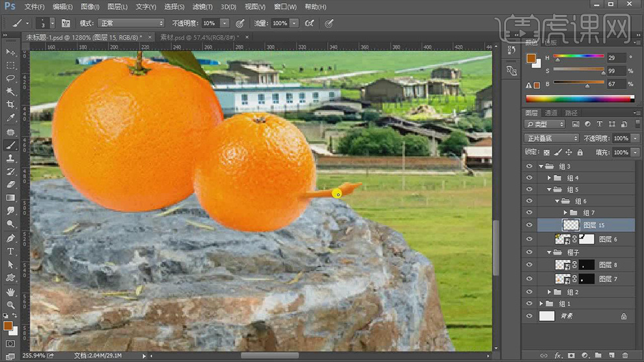
Task: Link layers icon at panel bottom
Action: 544,355
